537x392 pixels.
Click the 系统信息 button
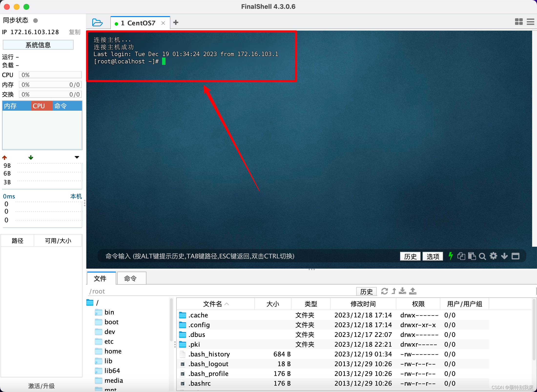tap(38, 45)
